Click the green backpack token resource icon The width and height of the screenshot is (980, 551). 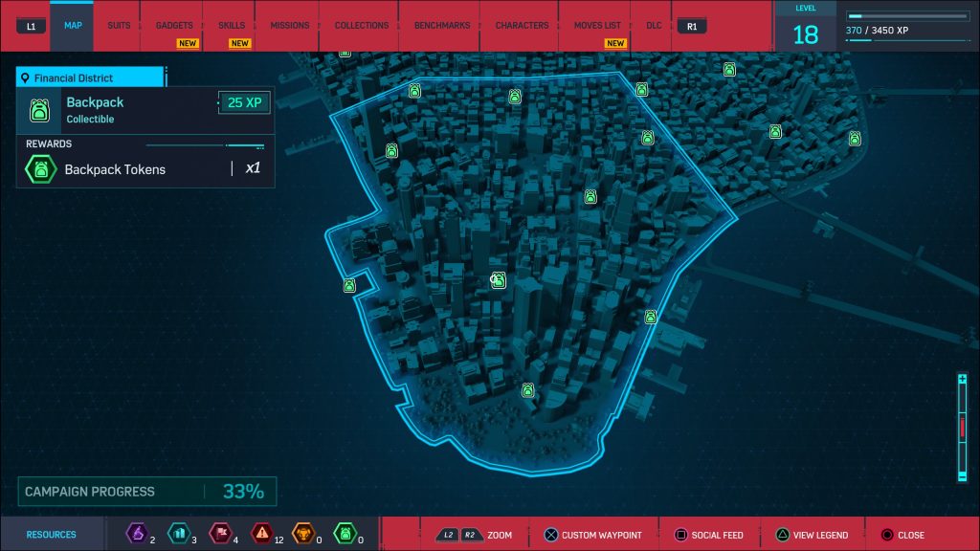(x=345, y=534)
